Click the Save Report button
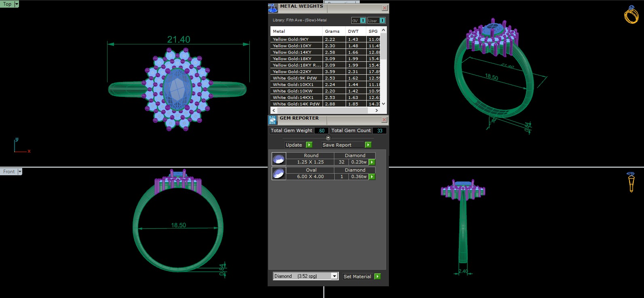Viewport: 644px width, 298px height. [x=343, y=145]
